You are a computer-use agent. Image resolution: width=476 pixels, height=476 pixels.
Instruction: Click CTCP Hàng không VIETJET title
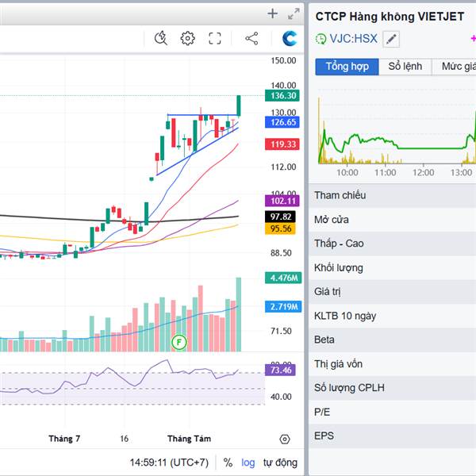tap(390, 17)
